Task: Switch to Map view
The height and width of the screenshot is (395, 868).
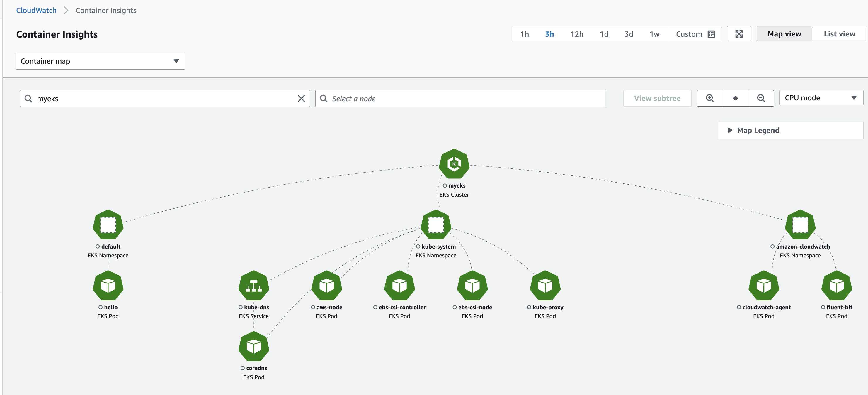Action: [x=784, y=34]
